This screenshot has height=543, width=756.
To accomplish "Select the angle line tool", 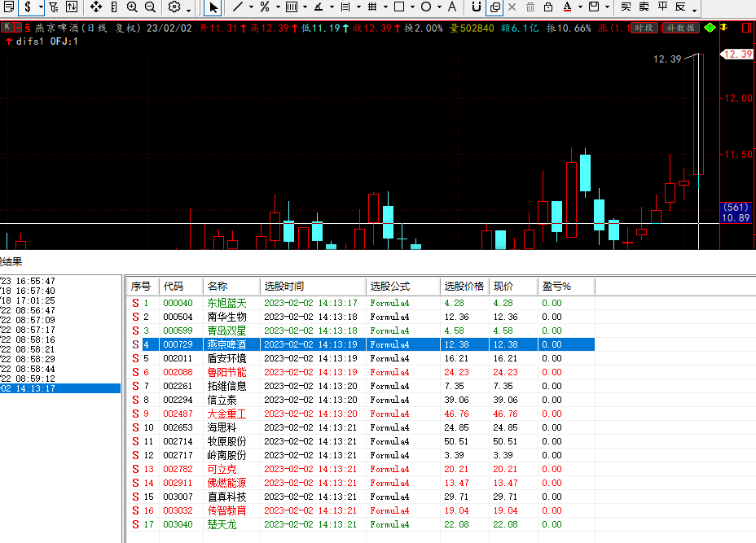I will (319, 7).
